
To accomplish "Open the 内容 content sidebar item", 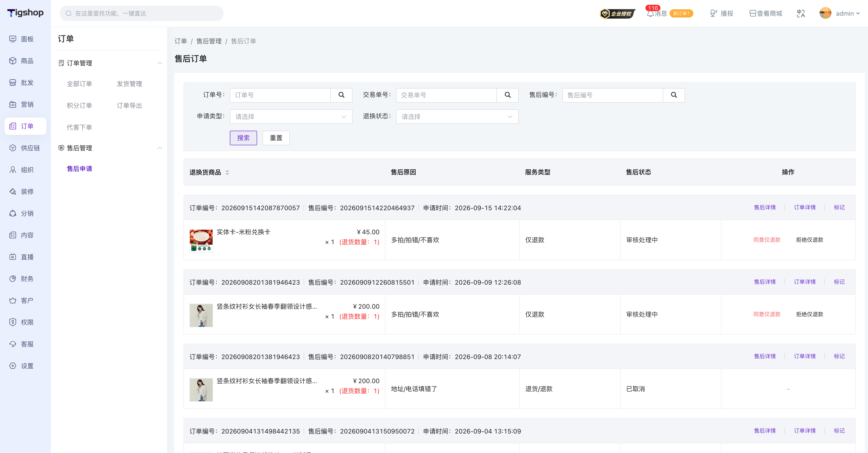I will (x=25, y=235).
